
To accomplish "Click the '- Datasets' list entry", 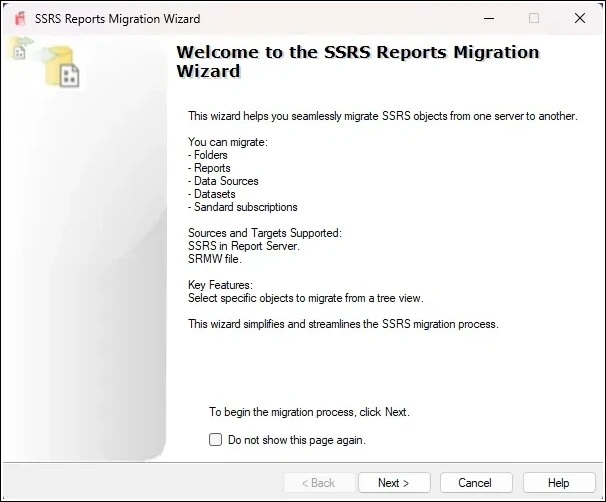I will [x=212, y=194].
